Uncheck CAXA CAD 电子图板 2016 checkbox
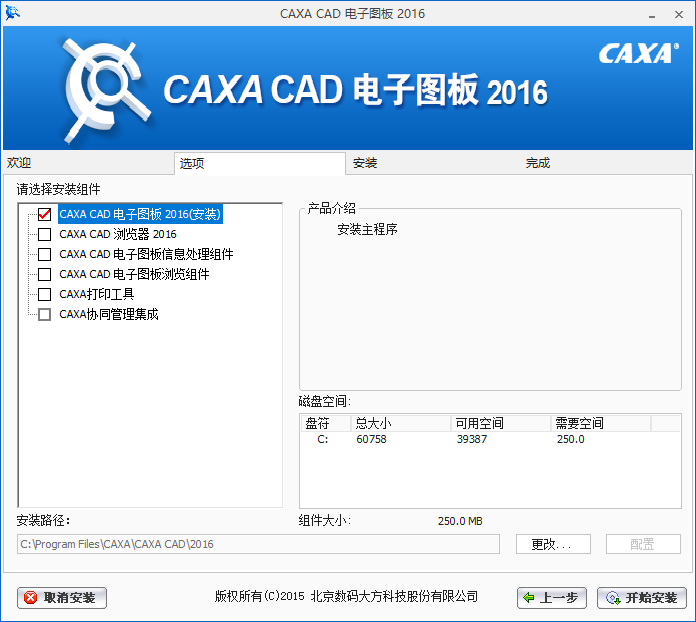This screenshot has width=696, height=622. 44,214
